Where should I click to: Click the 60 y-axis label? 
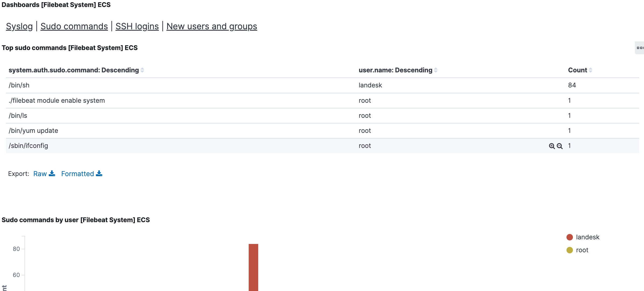16,275
